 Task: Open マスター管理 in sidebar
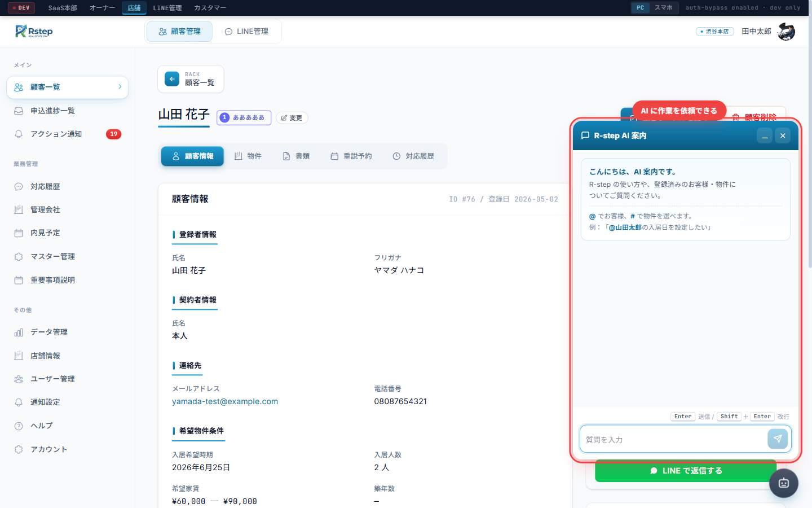click(x=67, y=256)
